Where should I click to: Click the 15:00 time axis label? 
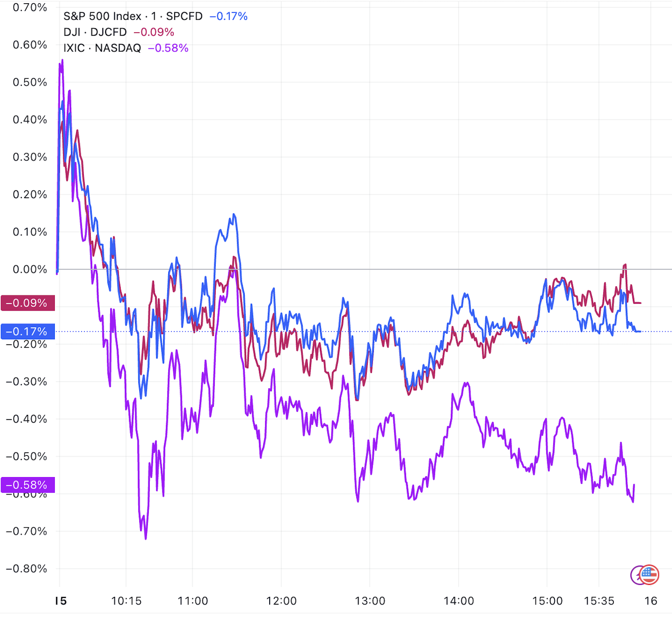coord(547,601)
